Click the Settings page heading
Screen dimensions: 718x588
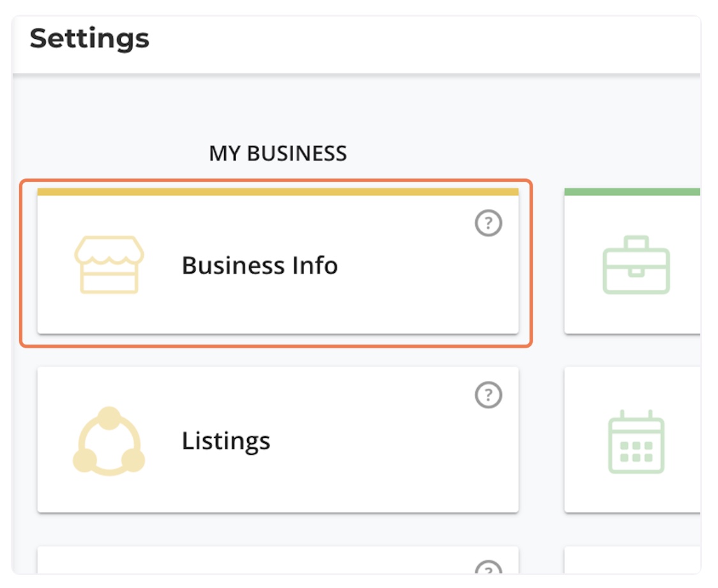click(x=89, y=38)
